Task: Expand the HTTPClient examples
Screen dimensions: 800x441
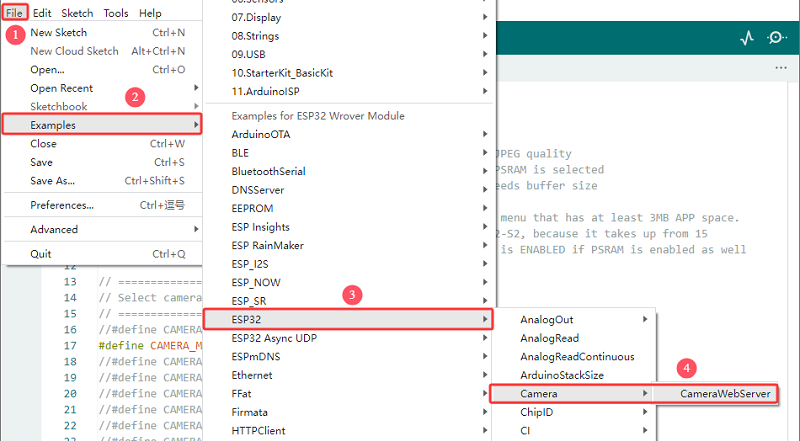Action: point(349,430)
